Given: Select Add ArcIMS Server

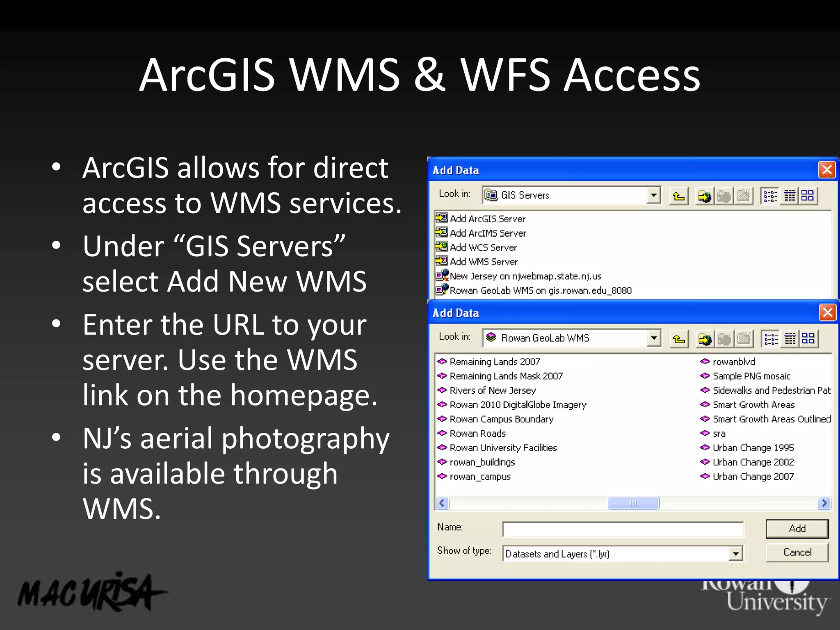Looking at the screenshot, I should click(x=481, y=233).
